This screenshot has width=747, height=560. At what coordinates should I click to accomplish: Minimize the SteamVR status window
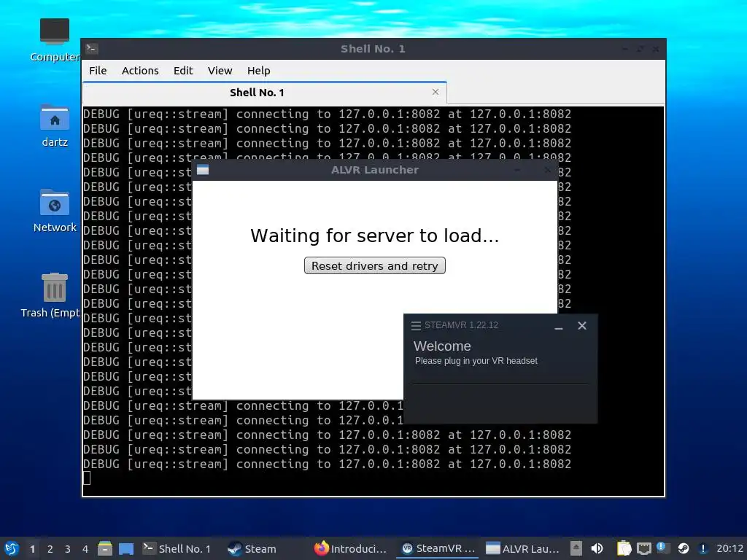(x=558, y=326)
